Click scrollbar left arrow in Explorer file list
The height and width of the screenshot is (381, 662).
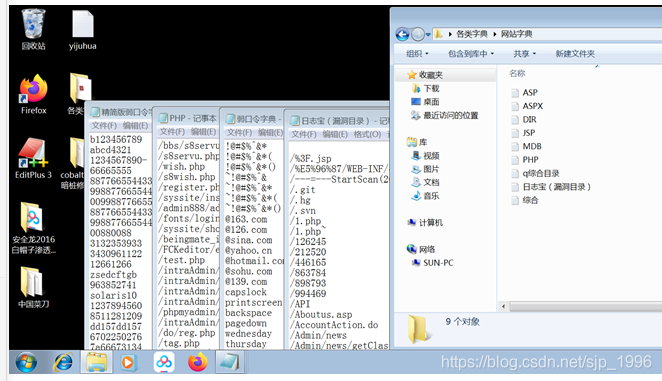pos(503,306)
